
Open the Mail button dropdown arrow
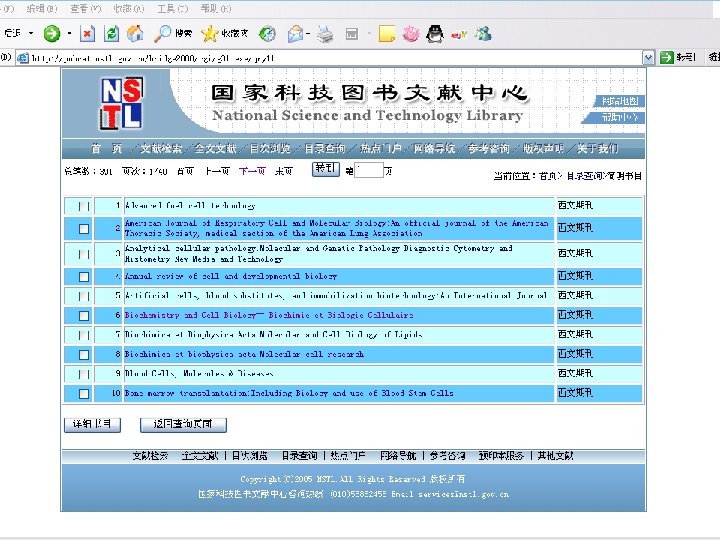point(308,34)
